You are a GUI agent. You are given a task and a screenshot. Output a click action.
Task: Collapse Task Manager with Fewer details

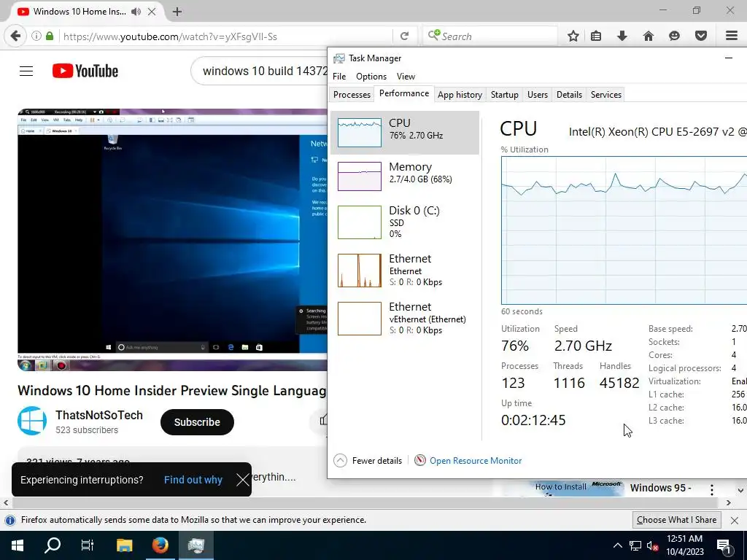click(x=368, y=461)
